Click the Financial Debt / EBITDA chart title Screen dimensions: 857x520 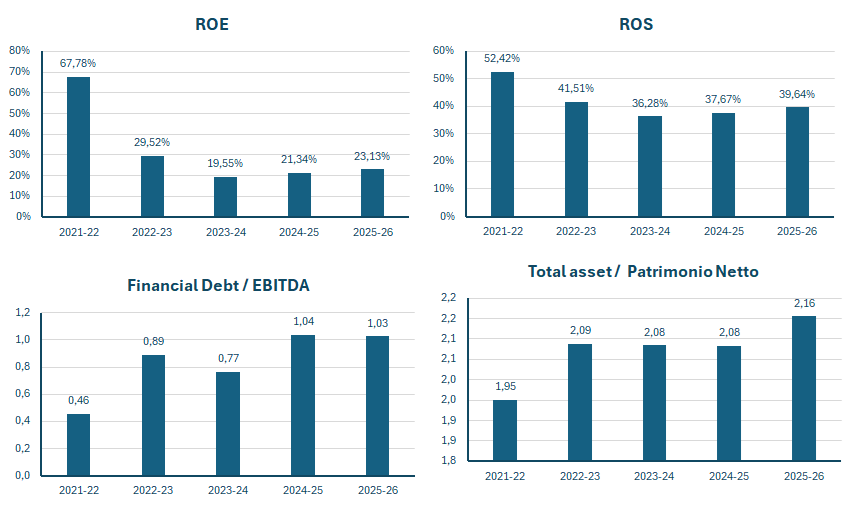coord(219,285)
